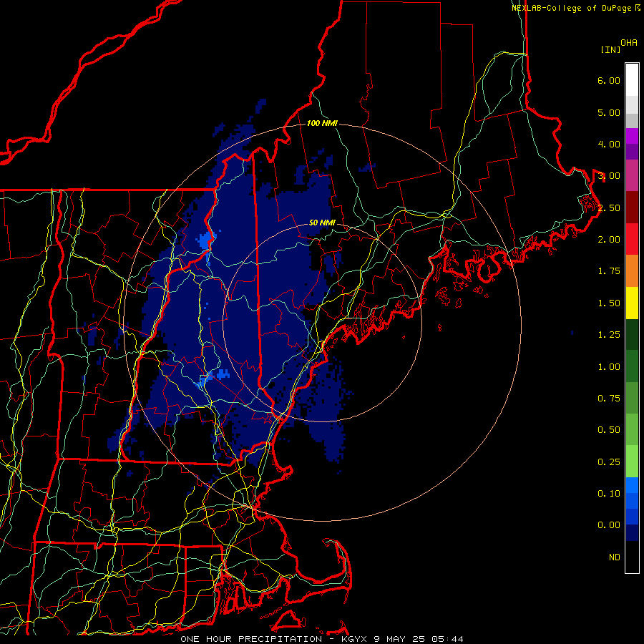This screenshot has width=644, height=644.
Task: Click the 1.75 legend value
Action: (x=609, y=271)
